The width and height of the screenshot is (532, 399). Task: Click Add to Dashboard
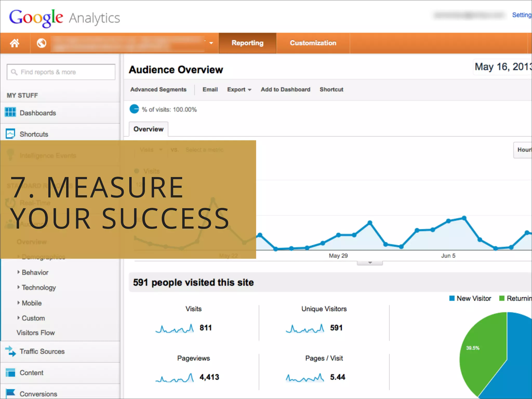click(285, 89)
